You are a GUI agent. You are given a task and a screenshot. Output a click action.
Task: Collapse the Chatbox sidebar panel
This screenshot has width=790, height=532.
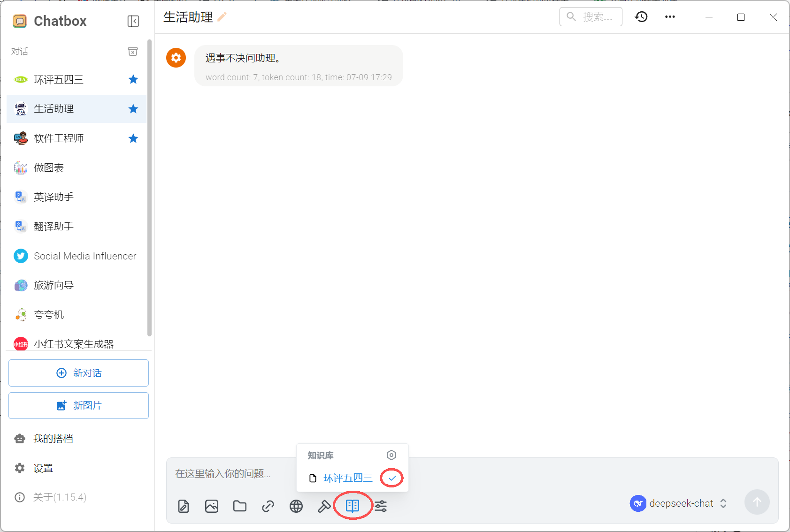(133, 21)
